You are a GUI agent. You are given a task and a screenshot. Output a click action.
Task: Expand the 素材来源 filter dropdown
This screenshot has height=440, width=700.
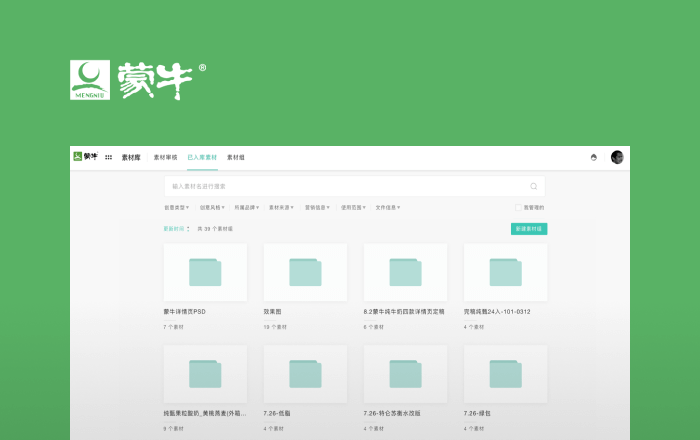(x=281, y=208)
